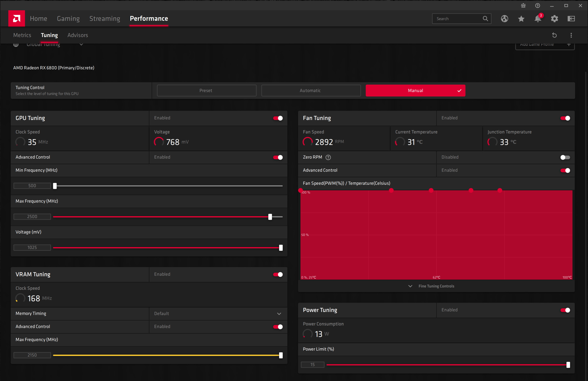Click the AMD logo icon
The height and width of the screenshot is (381, 588).
(x=16, y=18)
